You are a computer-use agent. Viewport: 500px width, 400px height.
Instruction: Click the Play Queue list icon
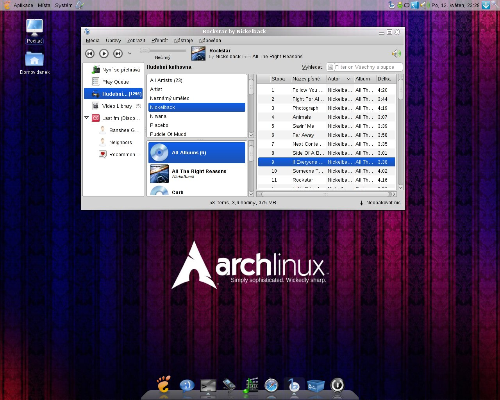[96, 82]
